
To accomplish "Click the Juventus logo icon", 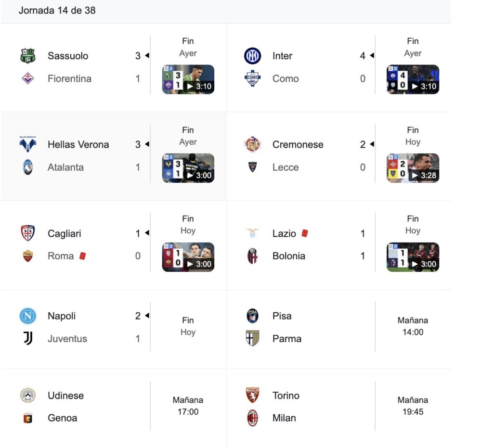I will click(28, 339).
